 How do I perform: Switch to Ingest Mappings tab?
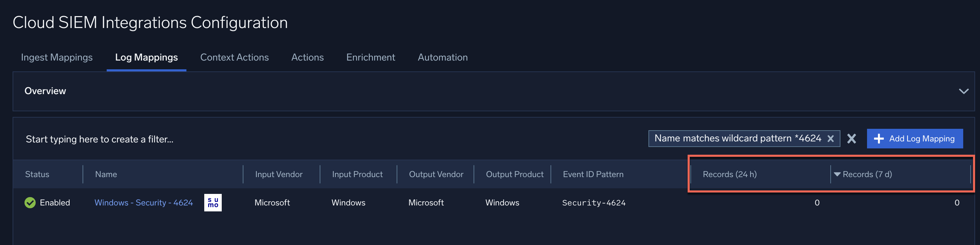[57, 57]
